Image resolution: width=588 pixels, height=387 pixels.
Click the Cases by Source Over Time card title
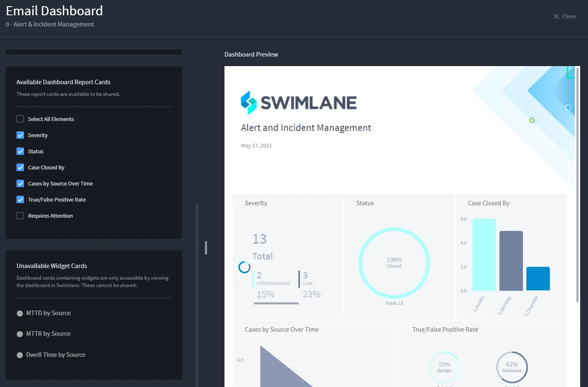point(281,330)
